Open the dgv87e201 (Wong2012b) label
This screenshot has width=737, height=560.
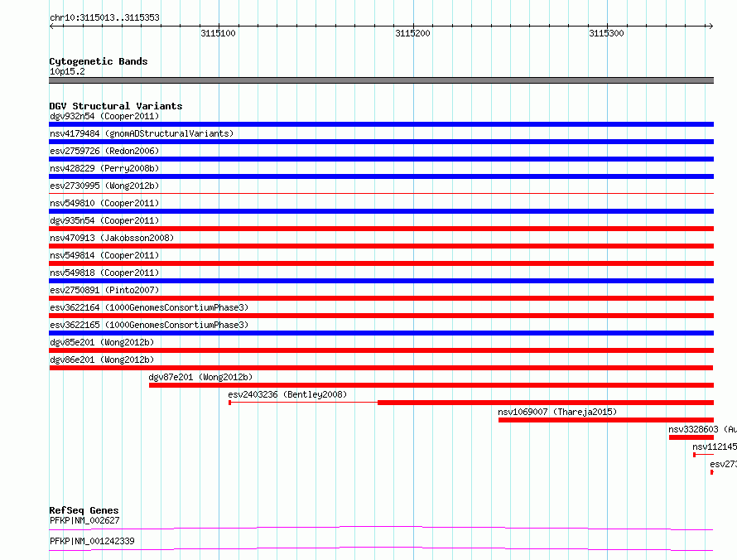click(x=200, y=377)
